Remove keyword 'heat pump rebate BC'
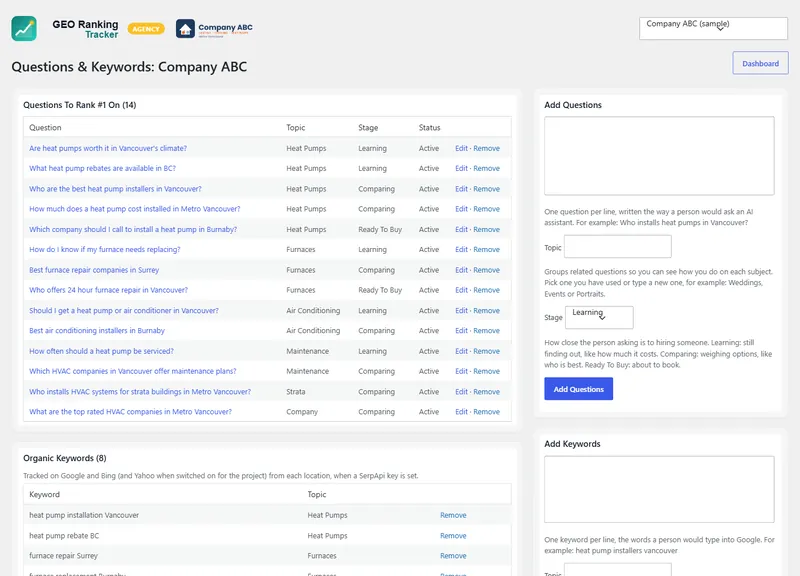This screenshot has width=800, height=576. coord(453,536)
